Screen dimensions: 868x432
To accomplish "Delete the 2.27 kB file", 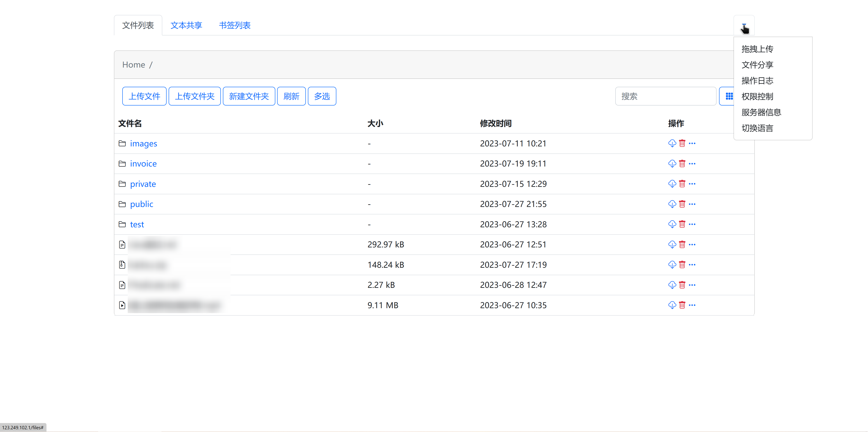I will (682, 285).
